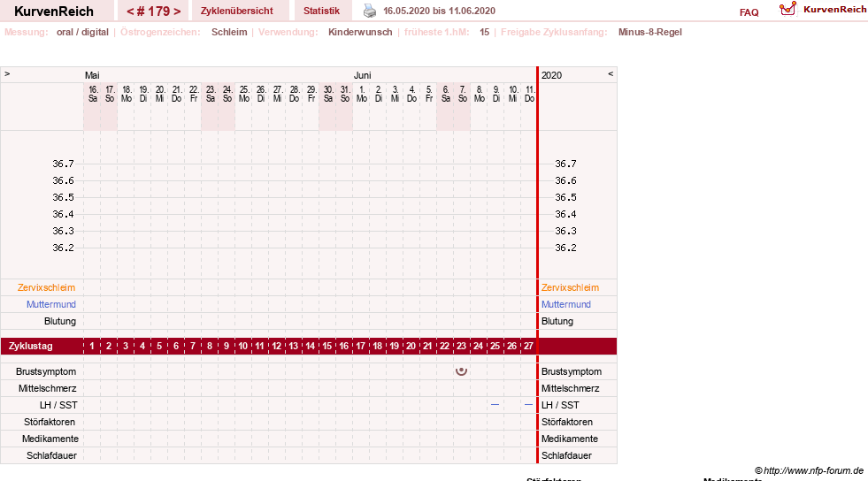Screen dimensions: 868x481
Task: Click the 2020 year label
Action: coord(551,75)
